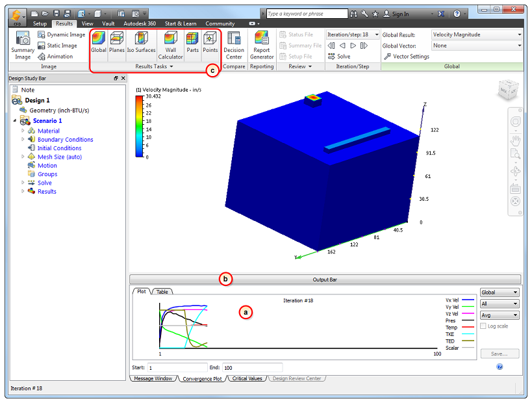Open the Wall Calculator
The height and width of the screenshot is (403, 532).
pyautogui.click(x=171, y=45)
